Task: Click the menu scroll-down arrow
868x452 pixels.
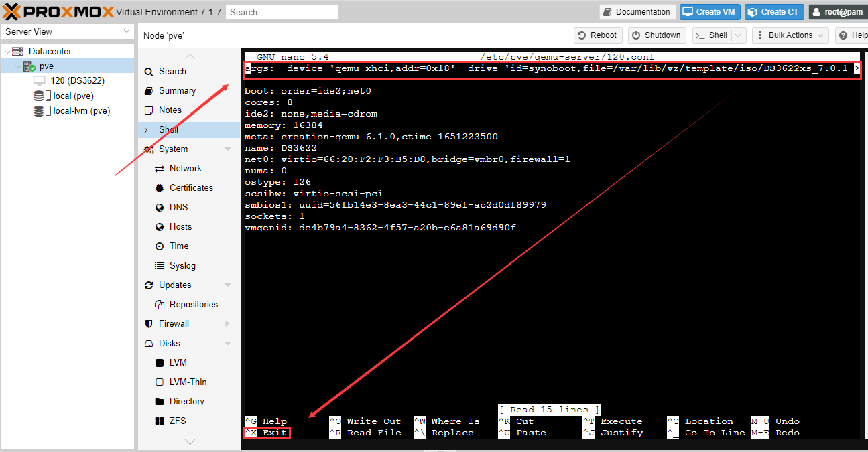Action: pos(190,442)
